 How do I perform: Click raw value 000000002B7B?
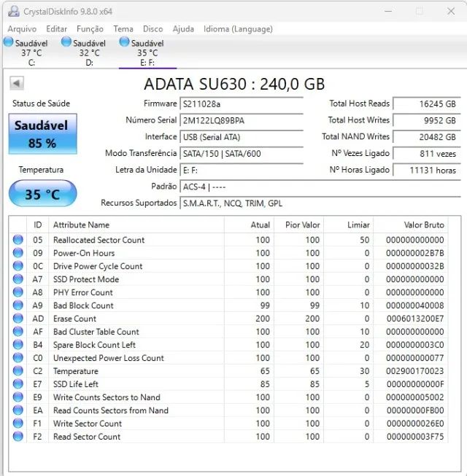point(414,253)
